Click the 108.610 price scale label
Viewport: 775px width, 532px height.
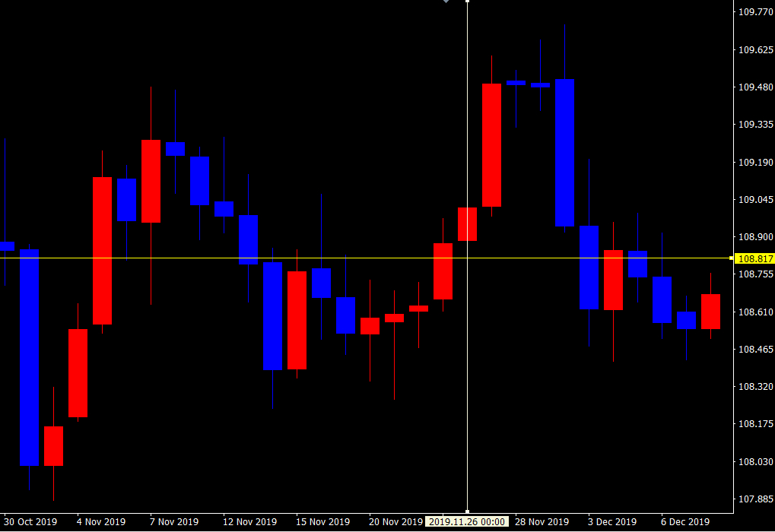[755, 312]
